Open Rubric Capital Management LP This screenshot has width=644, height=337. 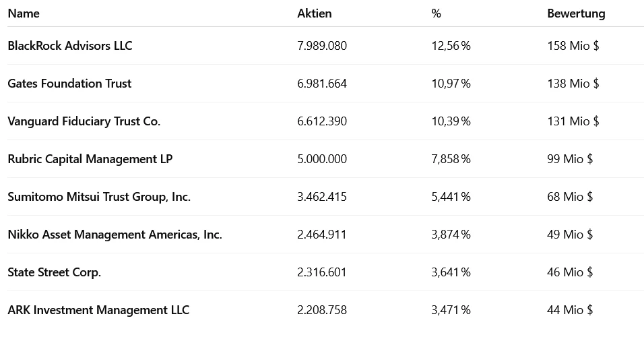tap(90, 159)
